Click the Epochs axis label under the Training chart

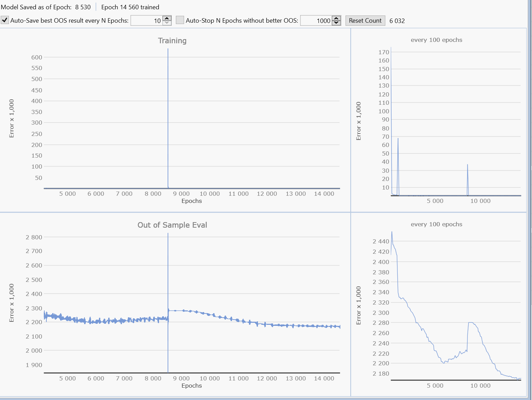(x=192, y=201)
